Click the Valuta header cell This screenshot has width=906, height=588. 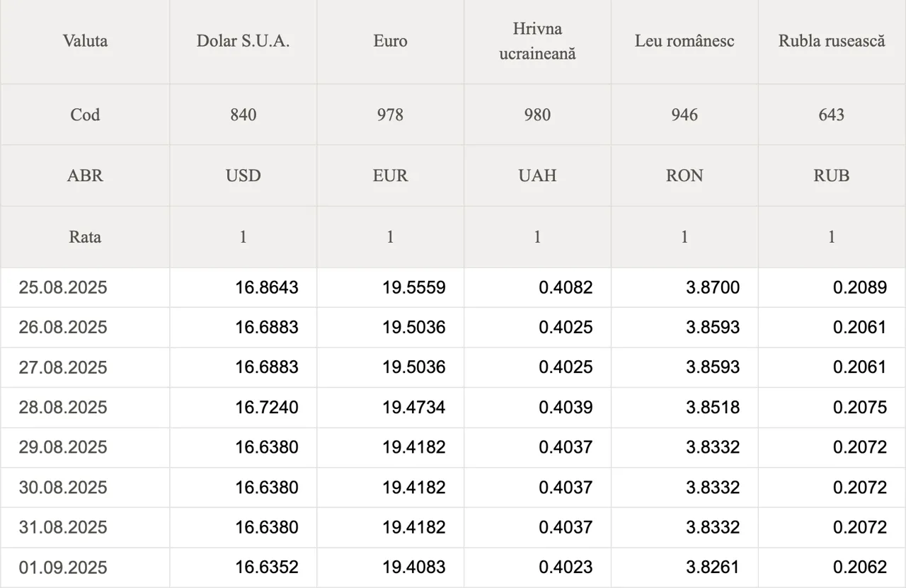85,41
